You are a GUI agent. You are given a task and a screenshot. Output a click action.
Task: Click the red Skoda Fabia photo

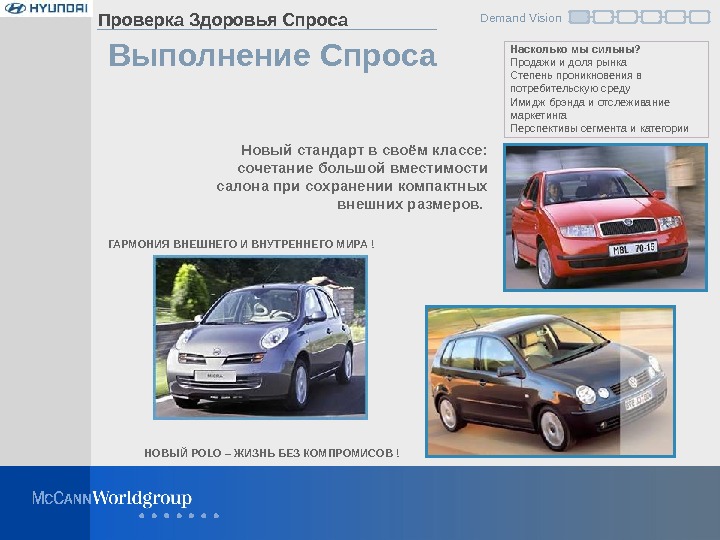(x=605, y=217)
